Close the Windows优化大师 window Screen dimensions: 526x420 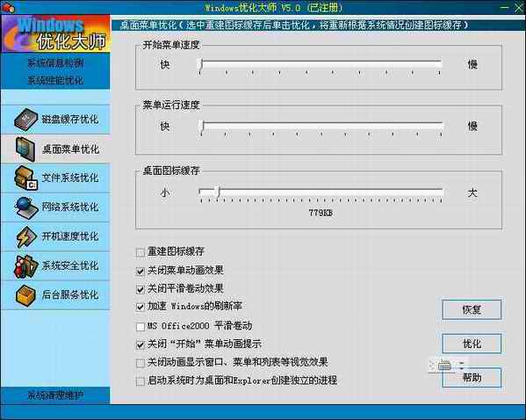[519, 8]
